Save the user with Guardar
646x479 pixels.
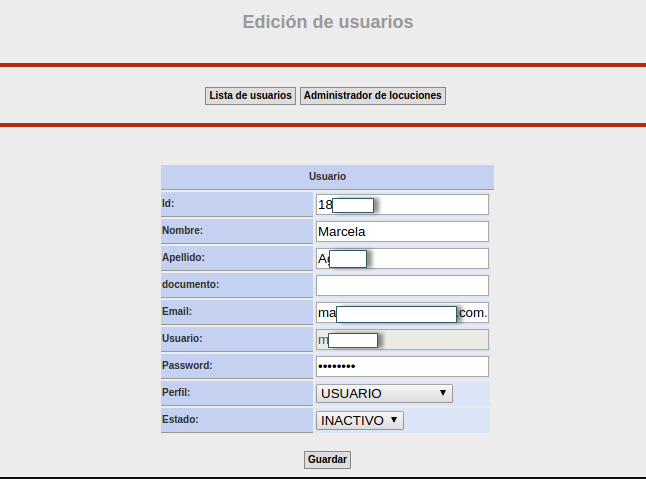[x=327, y=460]
